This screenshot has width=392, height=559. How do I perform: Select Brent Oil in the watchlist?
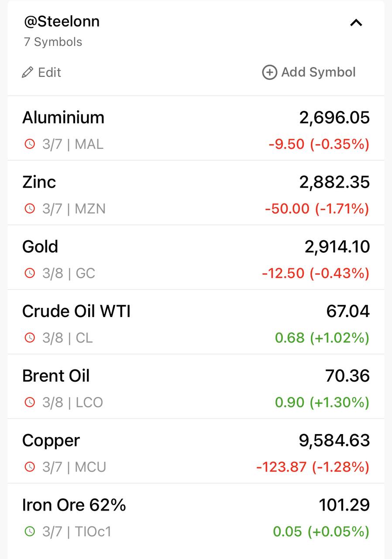[196, 387]
